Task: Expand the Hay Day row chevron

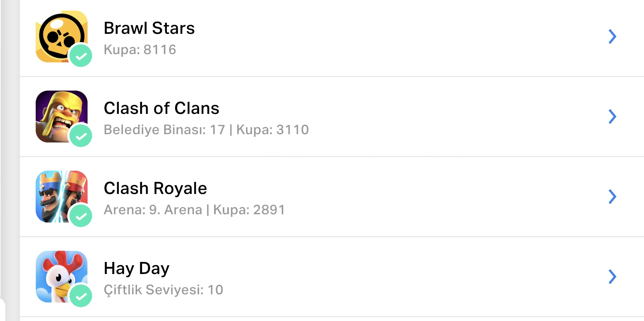Action: (x=612, y=277)
